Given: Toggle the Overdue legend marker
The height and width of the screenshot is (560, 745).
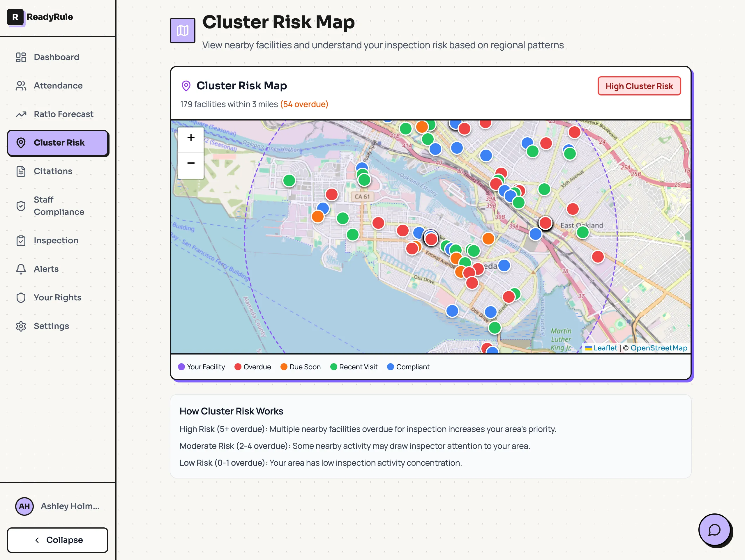Looking at the screenshot, I should point(238,367).
